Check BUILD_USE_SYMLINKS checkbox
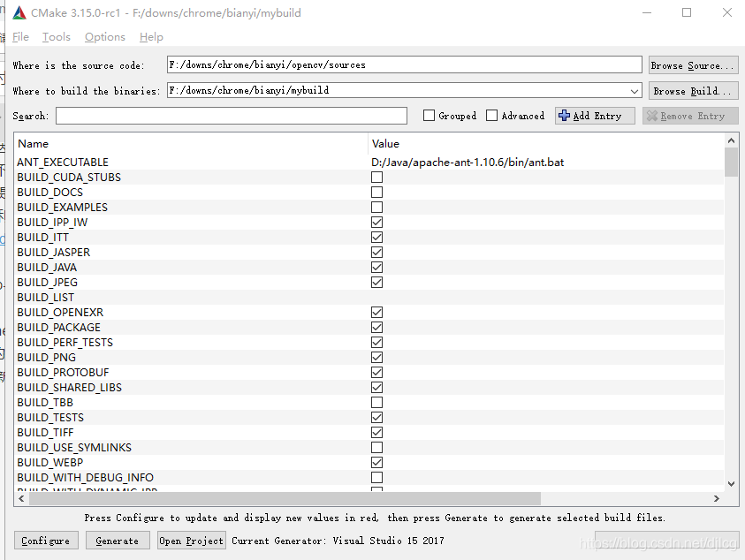Image resolution: width=745 pixels, height=560 pixels. point(376,448)
